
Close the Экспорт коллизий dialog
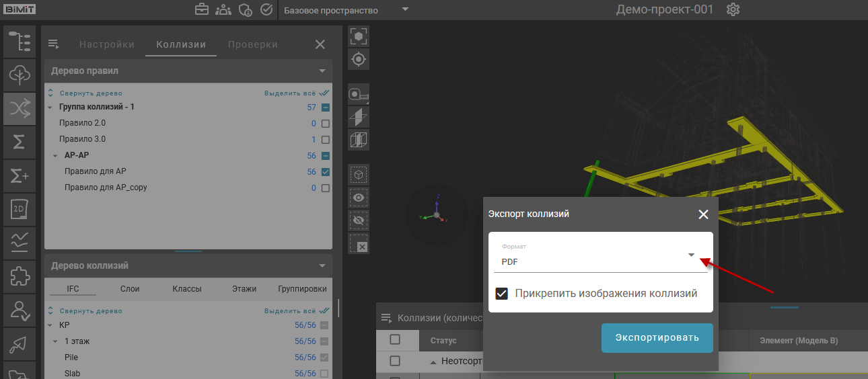pyautogui.click(x=703, y=214)
